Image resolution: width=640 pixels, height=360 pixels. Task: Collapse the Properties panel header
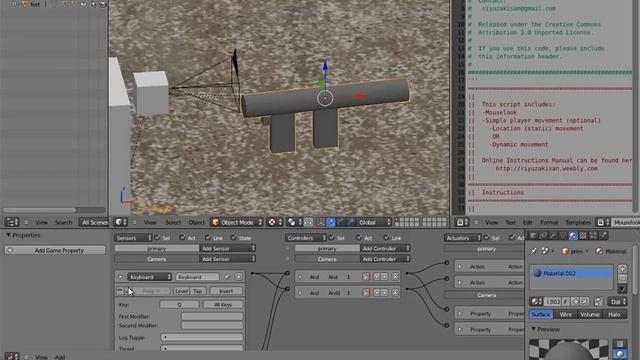click(23, 236)
